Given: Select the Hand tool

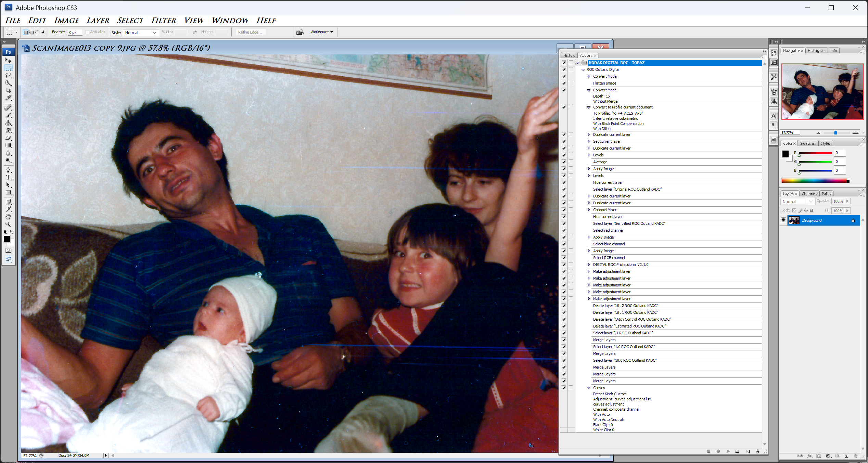Looking at the screenshot, I should (x=8, y=217).
